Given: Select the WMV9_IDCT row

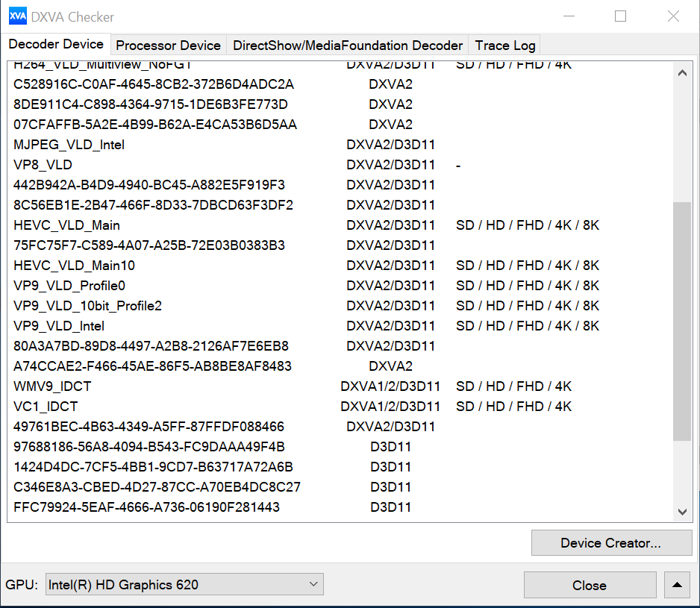Looking at the screenshot, I should point(340,386).
